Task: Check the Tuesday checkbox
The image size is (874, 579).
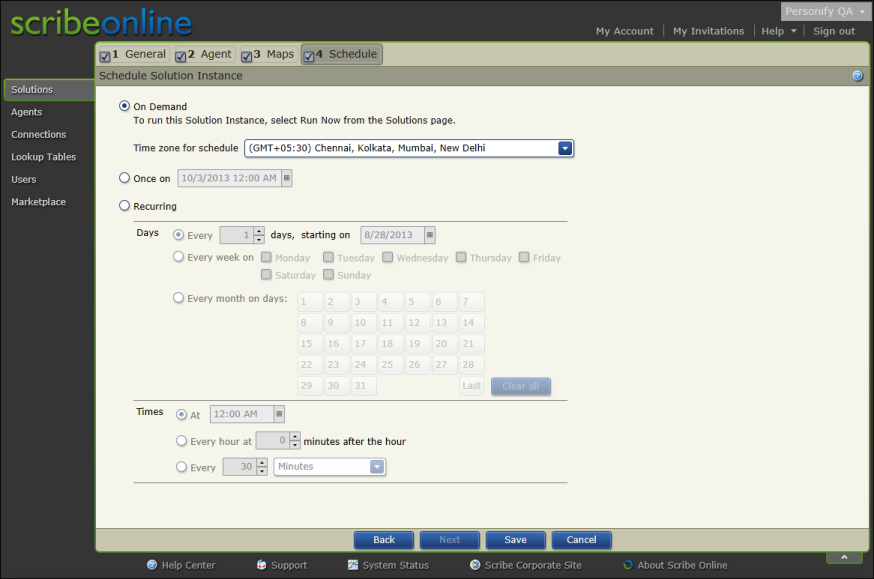Action: [328, 257]
